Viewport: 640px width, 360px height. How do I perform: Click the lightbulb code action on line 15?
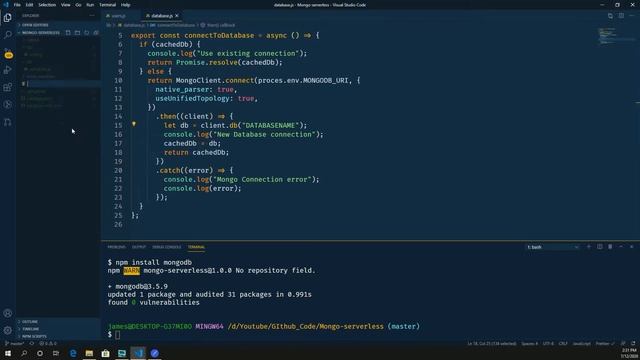pos(133,124)
